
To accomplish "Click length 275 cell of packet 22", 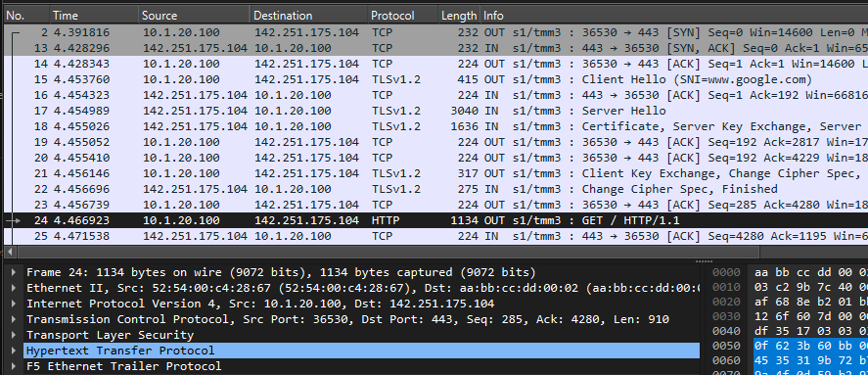I will coord(469,189).
